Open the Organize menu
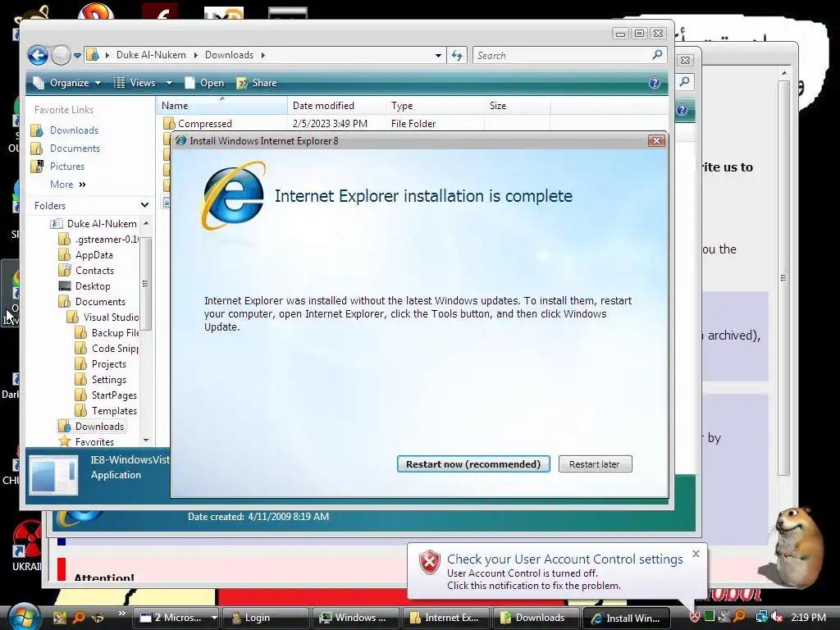The width and height of the screenshot is (840, 630). [x=67, y=83]
